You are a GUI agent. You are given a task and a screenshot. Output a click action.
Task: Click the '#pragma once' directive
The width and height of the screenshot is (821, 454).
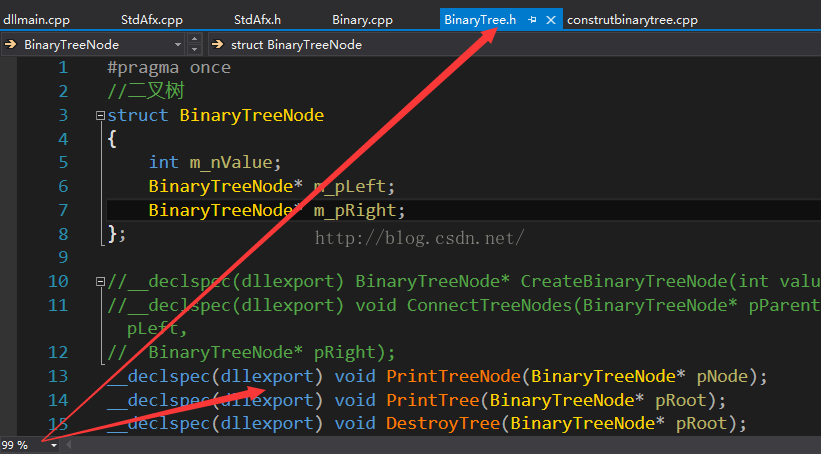pos(169,68)
